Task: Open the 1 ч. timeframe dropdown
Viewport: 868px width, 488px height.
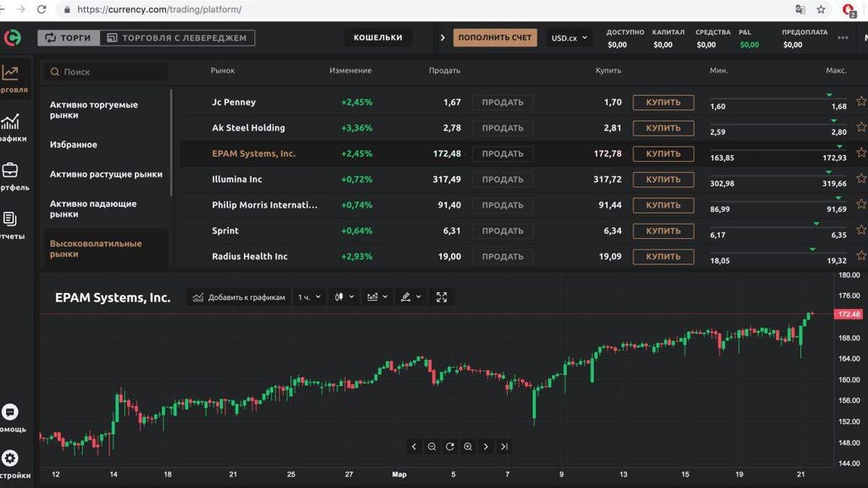Action: 309,297
